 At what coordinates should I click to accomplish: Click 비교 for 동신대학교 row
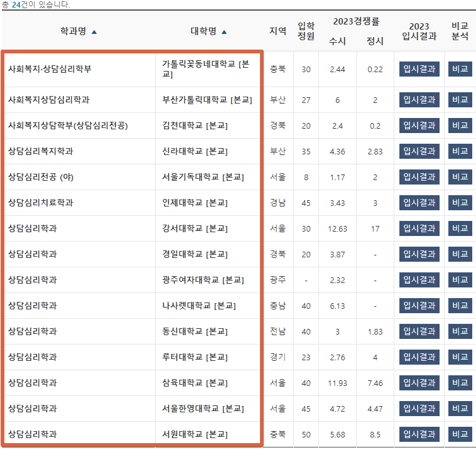click(460, 331)
